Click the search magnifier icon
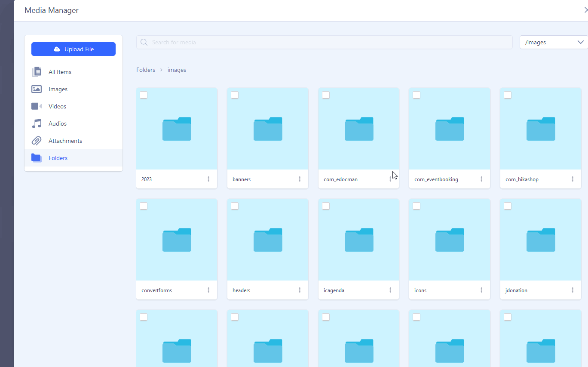588x367 pixels. pyautogui.click(x=144, y=42)
